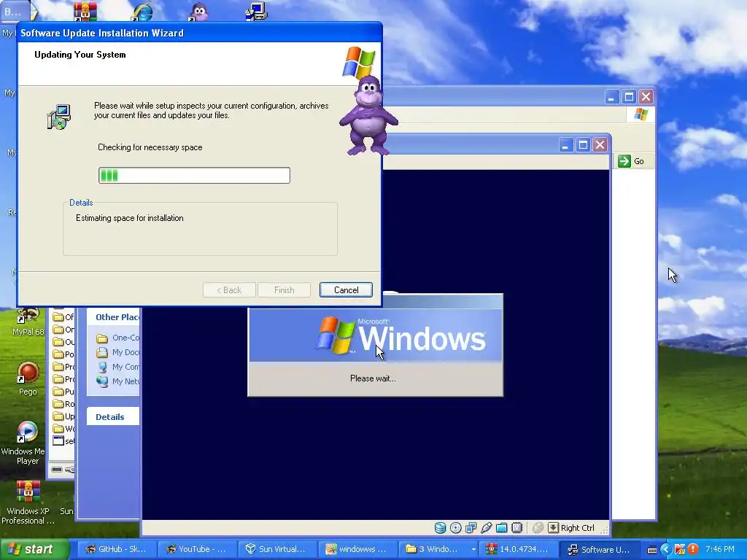
Task: Expand the Details panel in Explorer sidebar
Action: [x=113, y=416]
